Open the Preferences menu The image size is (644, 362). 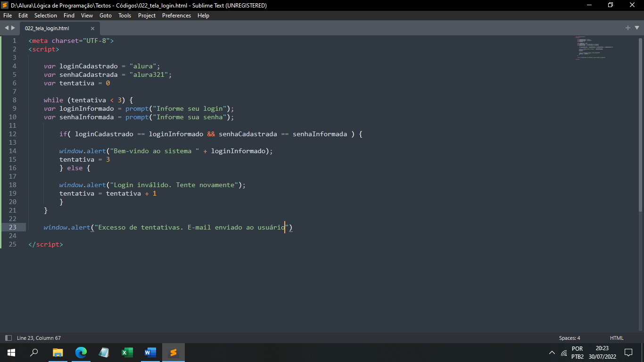pos(176,16)
